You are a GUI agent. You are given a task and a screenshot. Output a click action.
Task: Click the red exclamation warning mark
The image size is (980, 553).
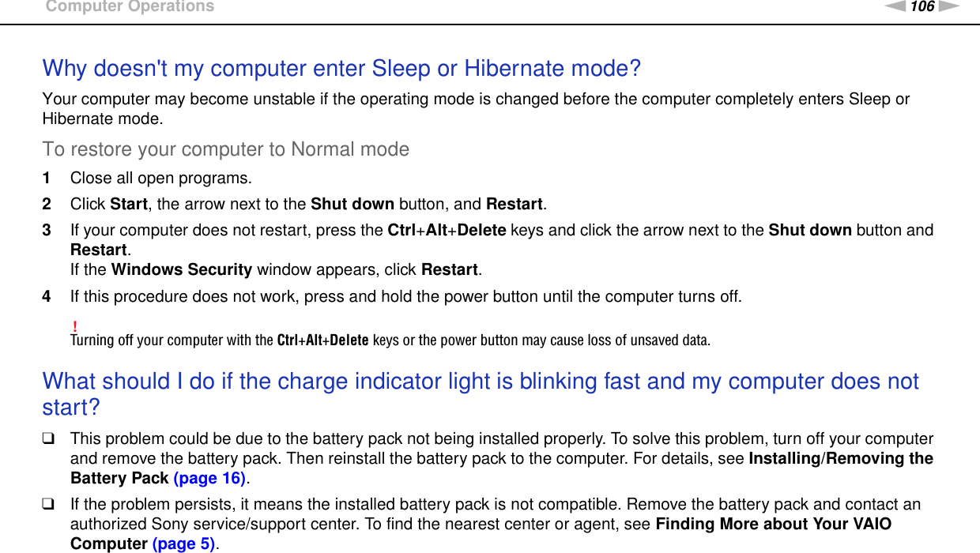tap(74, 327)
